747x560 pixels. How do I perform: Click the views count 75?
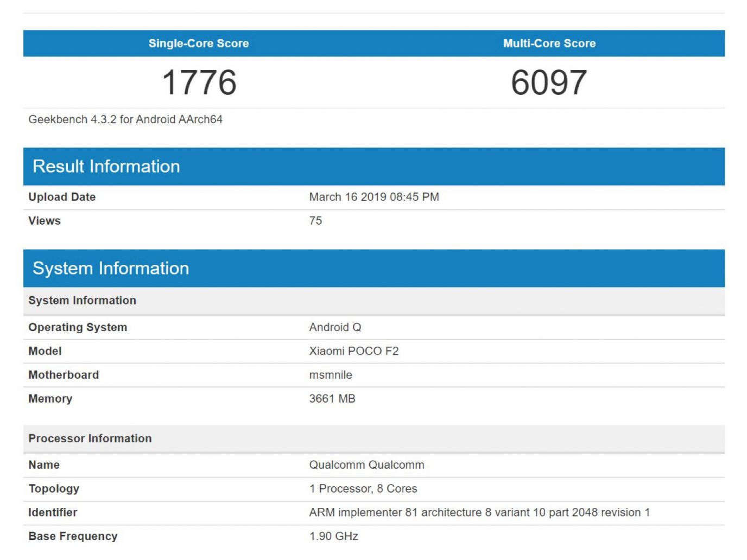(315, 221)
